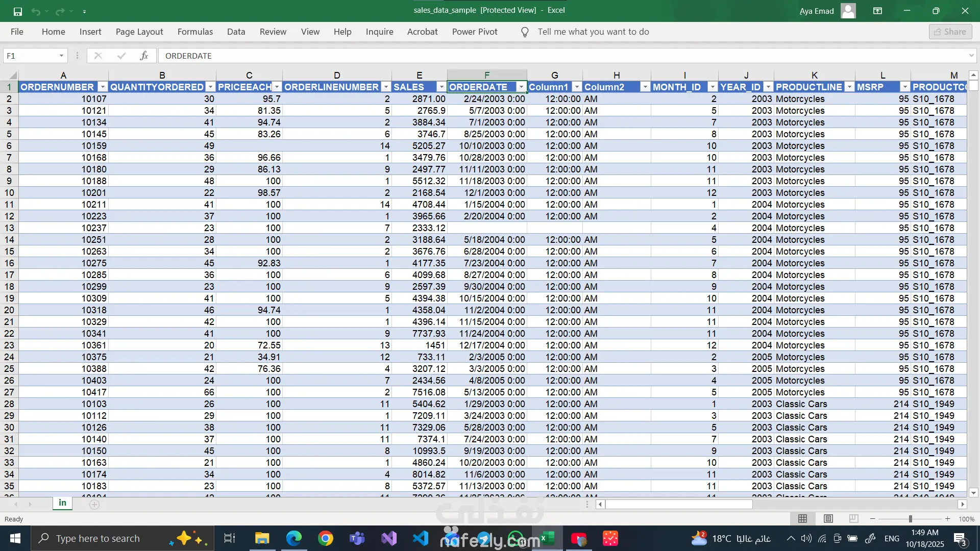
Task: Open PRODUCTLINE filter dropdown arrow
Action: (849, 87)
